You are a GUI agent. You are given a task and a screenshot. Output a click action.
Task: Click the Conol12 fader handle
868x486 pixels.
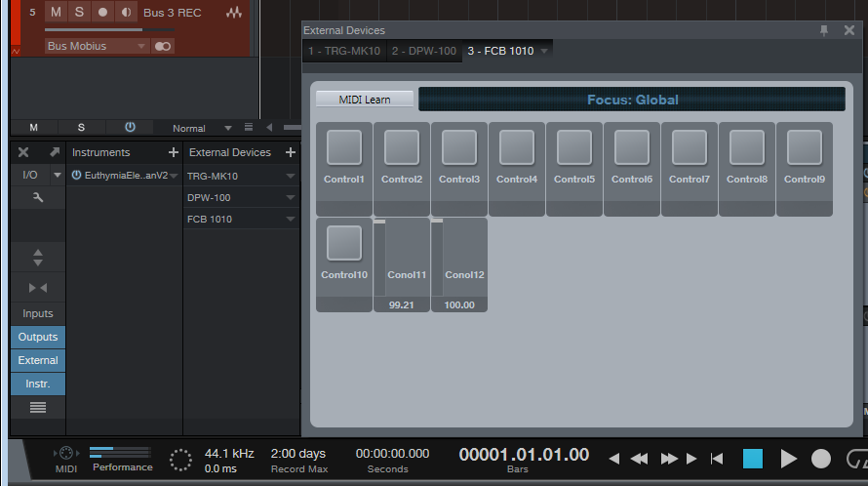(x=437, y=222)
